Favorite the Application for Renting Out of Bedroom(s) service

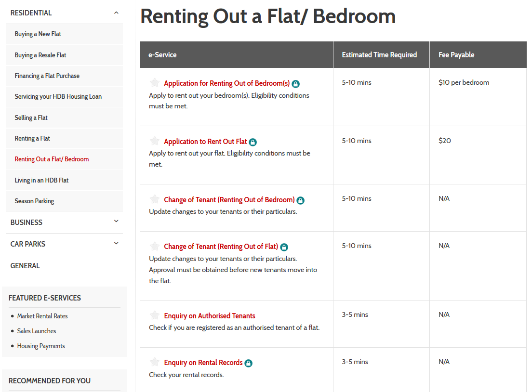[x=154, y=82]
